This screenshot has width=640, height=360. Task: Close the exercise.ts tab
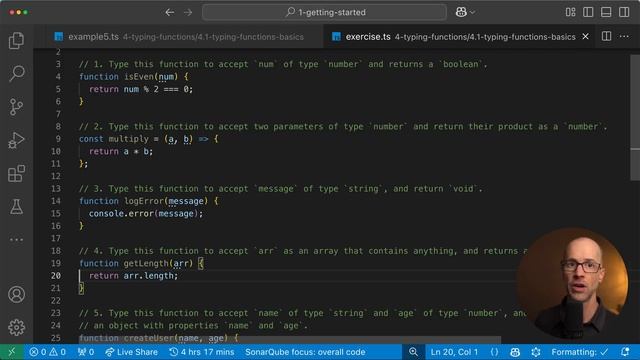(x=586, y=36)
